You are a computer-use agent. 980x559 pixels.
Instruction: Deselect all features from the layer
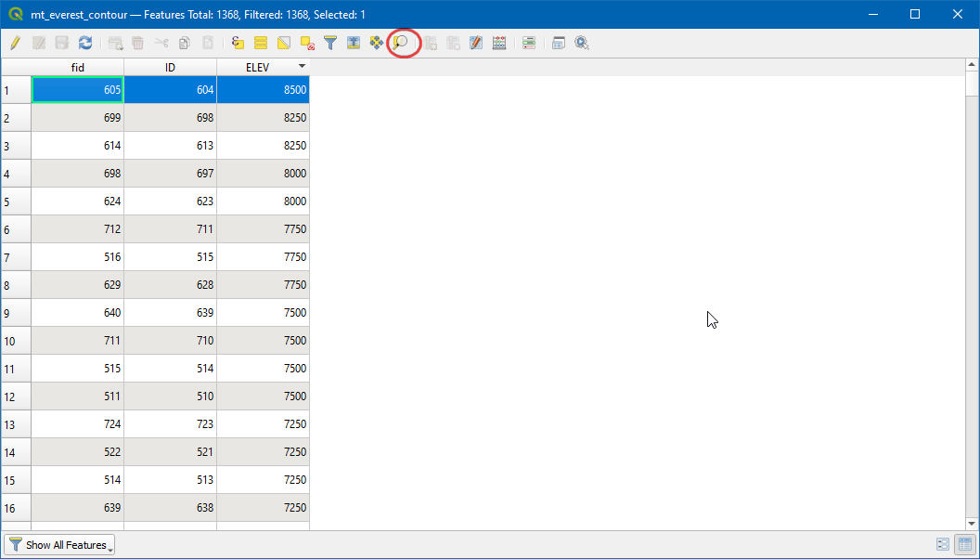[x=307, y=43]
